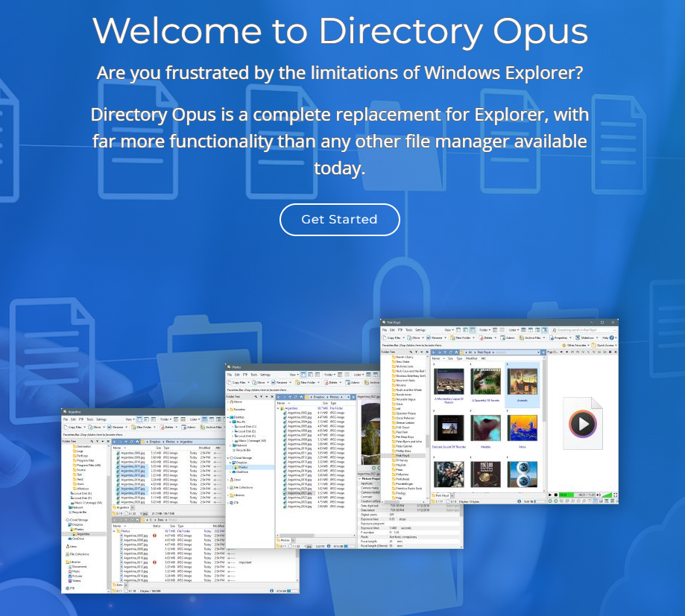
Task: Open the Argentina window screenshot
Action: (x=144, y=501)
